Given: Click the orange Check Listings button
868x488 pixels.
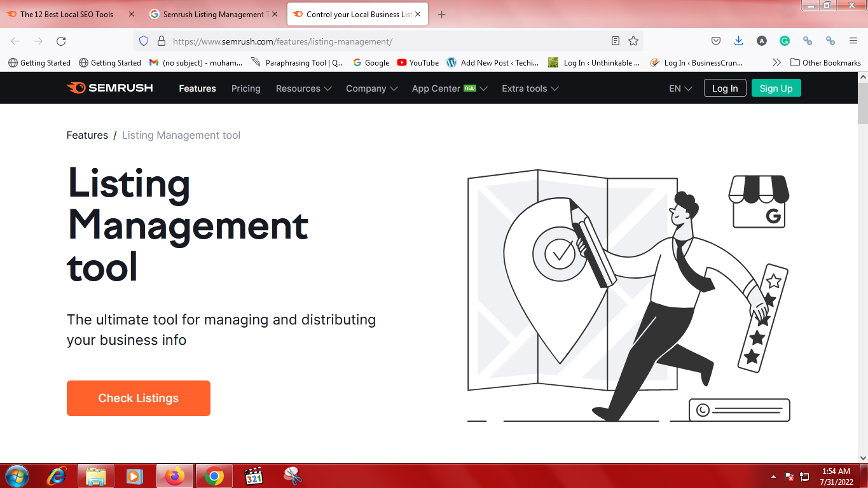Looking at the screenshot, I should [139, 398].
